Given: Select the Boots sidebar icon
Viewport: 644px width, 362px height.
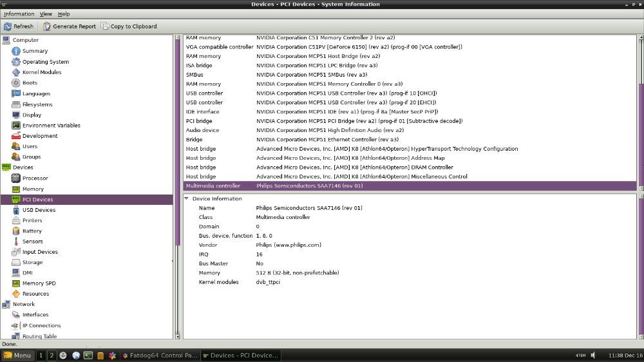Looking at the screenshot, I should pyautogui.click(x=16, y=82).
